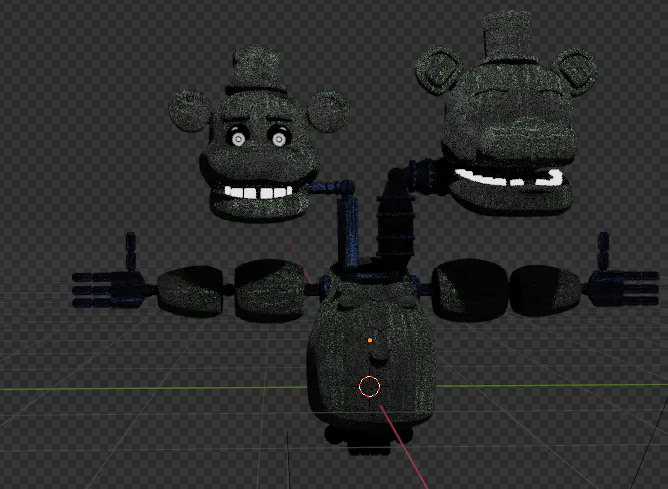
Task: Click the right head's white teeth
Action: click(x=508, y=178)
